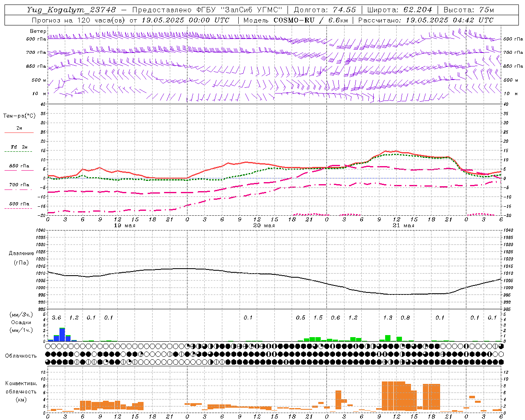Click the Ветер wind panel label
The image size is (525, 420).
coord(38,31)
